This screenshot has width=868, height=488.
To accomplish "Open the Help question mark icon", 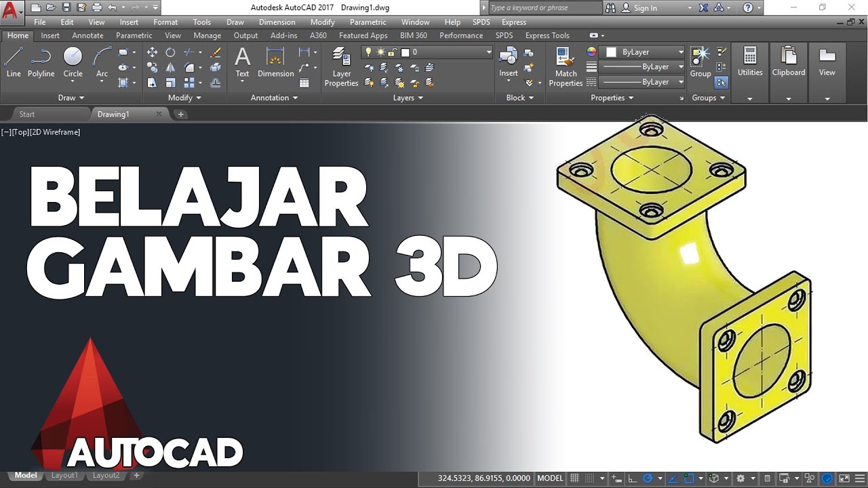I will pyautogui.click(x=748, y=7).
